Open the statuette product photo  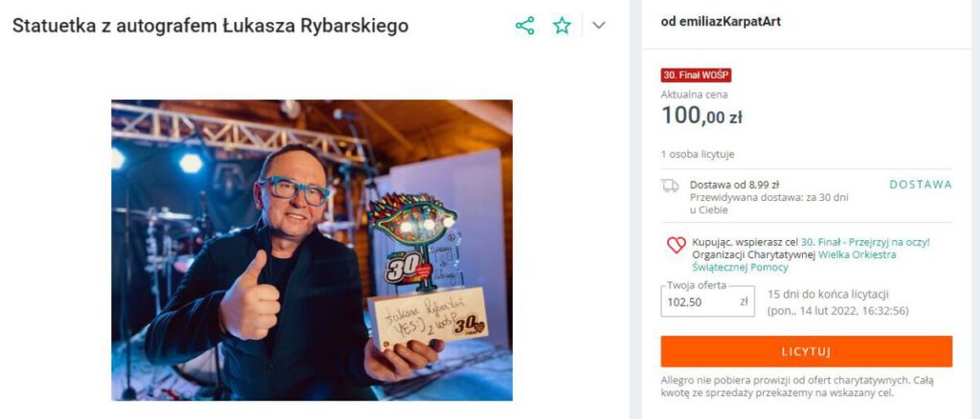312,250
